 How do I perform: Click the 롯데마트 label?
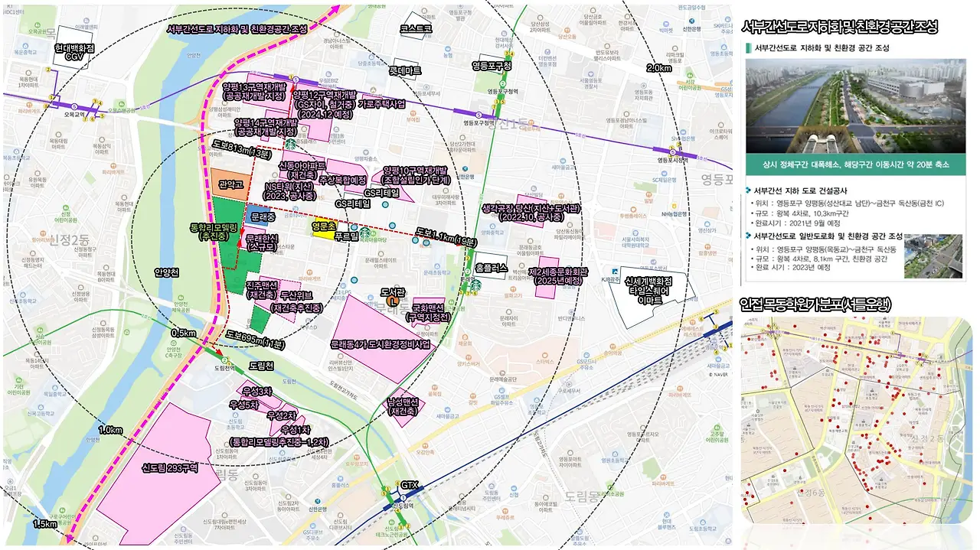click(x=405, y=70)
